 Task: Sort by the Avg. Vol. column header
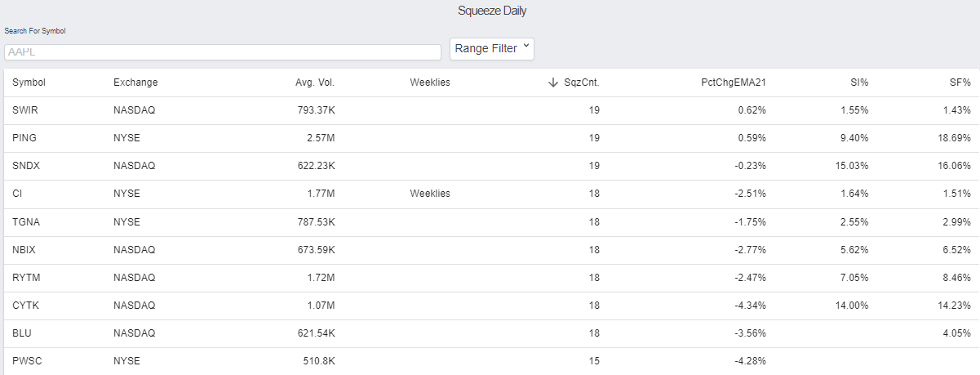[315, 83]
